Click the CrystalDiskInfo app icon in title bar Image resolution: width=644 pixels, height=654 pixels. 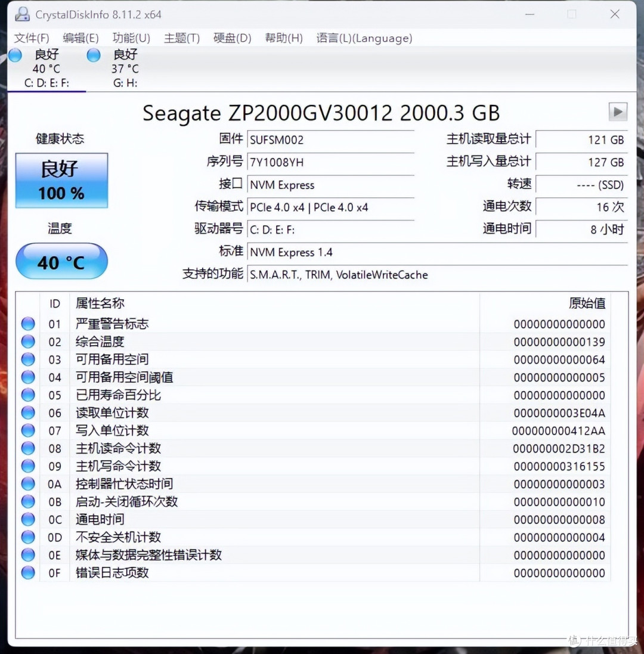22,14
